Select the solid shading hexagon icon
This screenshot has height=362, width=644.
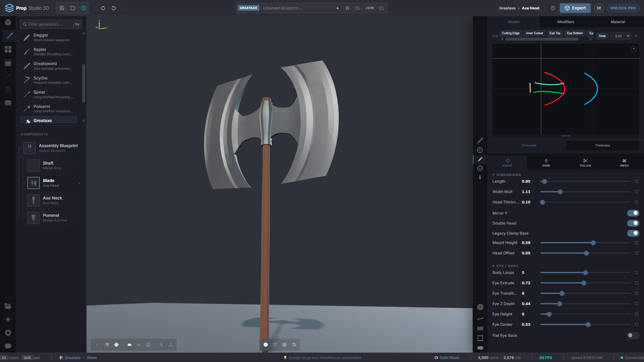coord(266,345)
